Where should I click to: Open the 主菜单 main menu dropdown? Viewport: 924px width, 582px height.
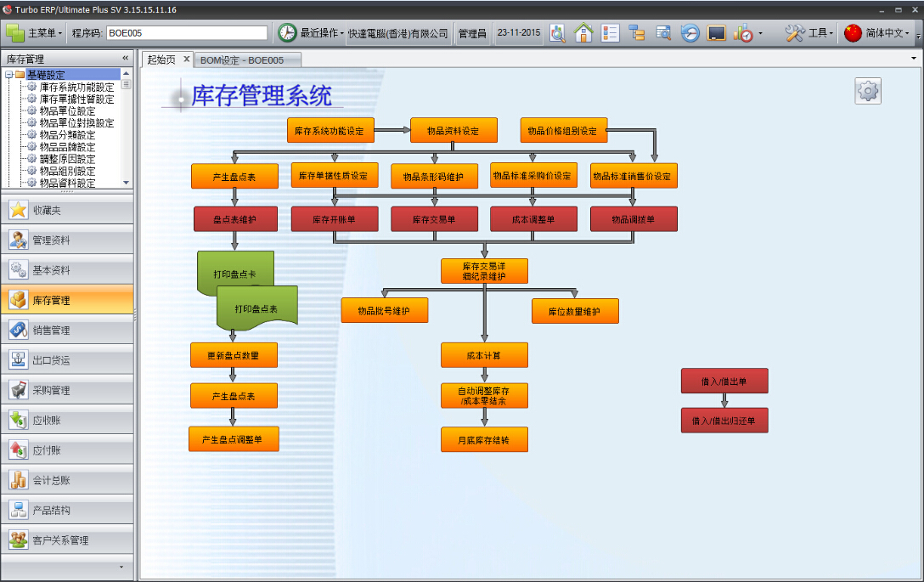pos(35,33)
